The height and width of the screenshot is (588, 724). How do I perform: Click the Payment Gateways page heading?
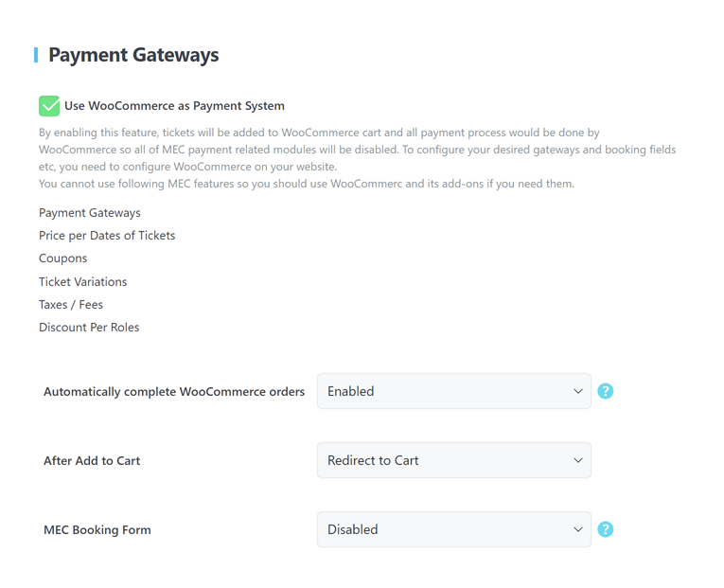[x=133, y=55]
